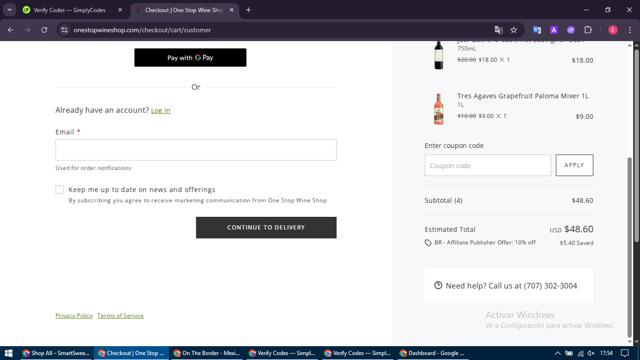Focus the Email input field
Viewport: 640px width, 360px height.
click(196, 150)
